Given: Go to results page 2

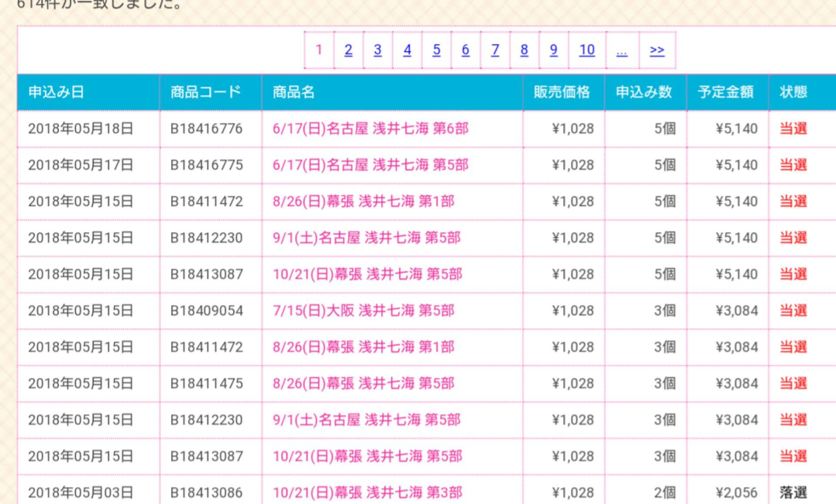Looking at the screenshot, I should [348, 50].
